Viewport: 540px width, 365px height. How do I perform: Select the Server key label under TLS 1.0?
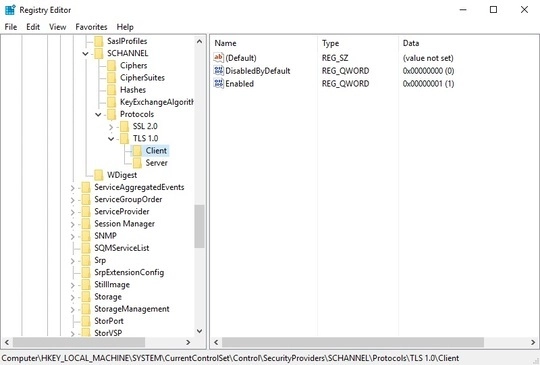click(x=156, y=163)
